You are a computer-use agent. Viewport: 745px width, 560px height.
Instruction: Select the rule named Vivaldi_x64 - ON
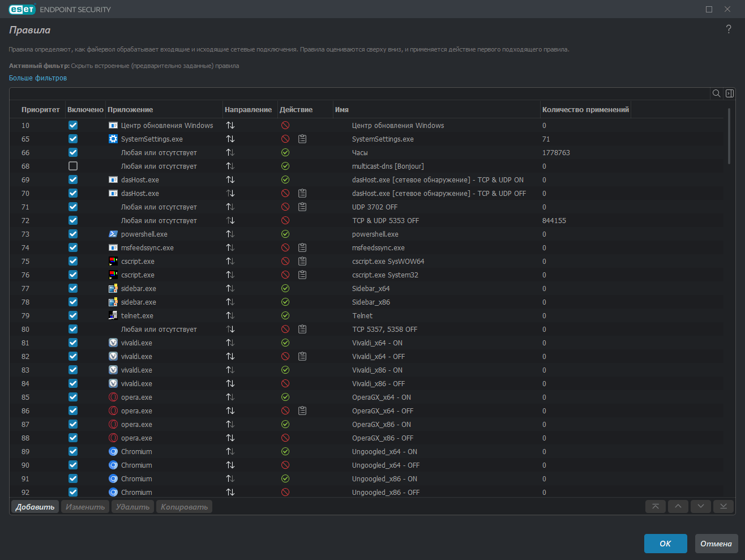pos(377,343)
